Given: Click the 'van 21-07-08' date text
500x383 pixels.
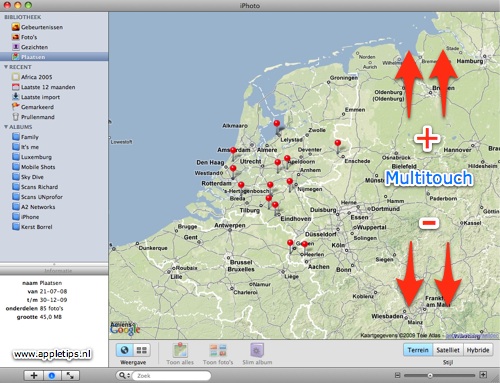Looking at the screenshot, I should [47, 291].
